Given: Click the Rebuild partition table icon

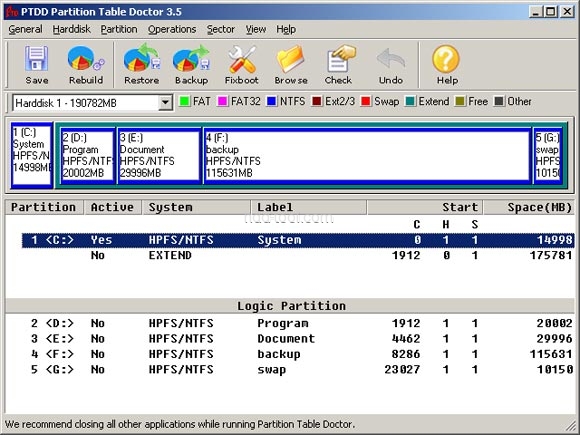Looking at the screenshot, I should (86, 58).
